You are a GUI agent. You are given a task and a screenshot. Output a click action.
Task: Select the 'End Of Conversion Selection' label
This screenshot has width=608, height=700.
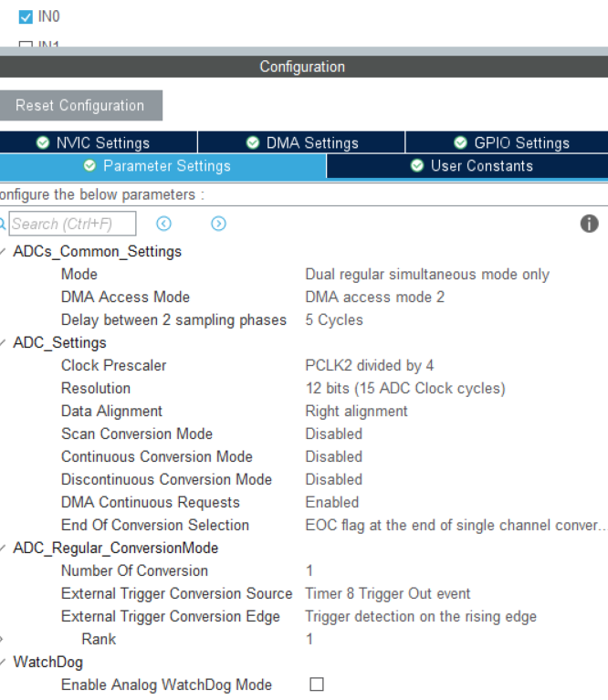[155, 526]
